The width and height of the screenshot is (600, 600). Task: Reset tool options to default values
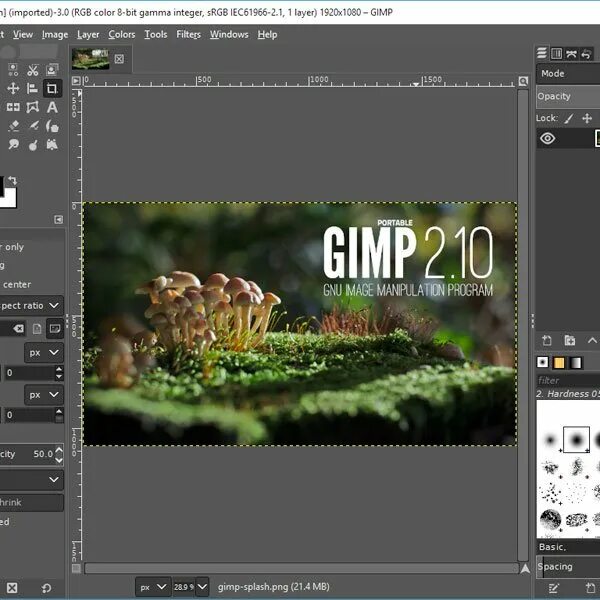(x=46, y=588)
